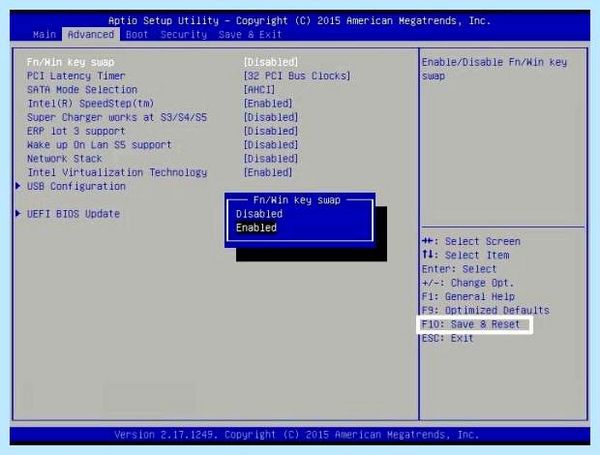Click ESC: Exit hint

(447, 339)
